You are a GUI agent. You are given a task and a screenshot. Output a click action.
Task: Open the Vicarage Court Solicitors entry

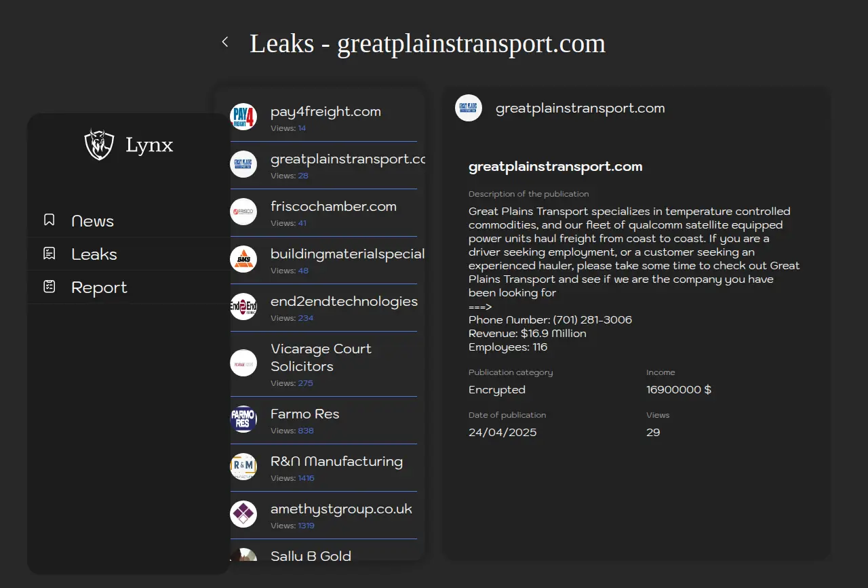tap(321, 357)
